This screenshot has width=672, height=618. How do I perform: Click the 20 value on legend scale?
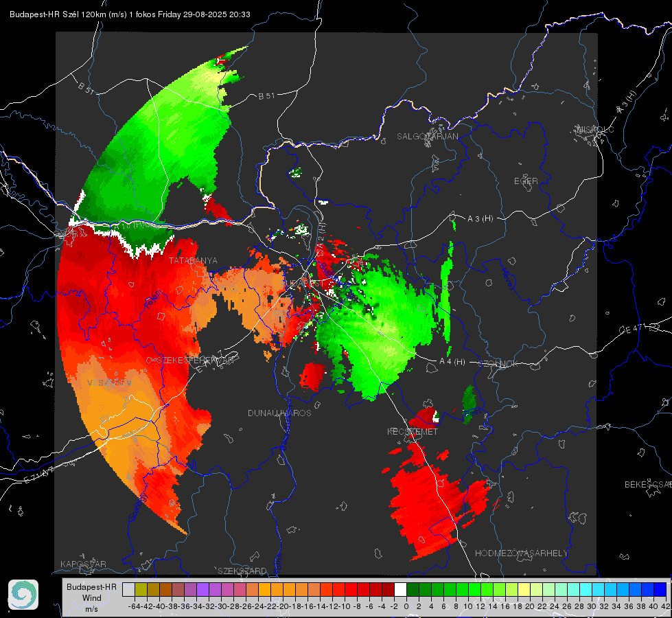click(530, 606)
